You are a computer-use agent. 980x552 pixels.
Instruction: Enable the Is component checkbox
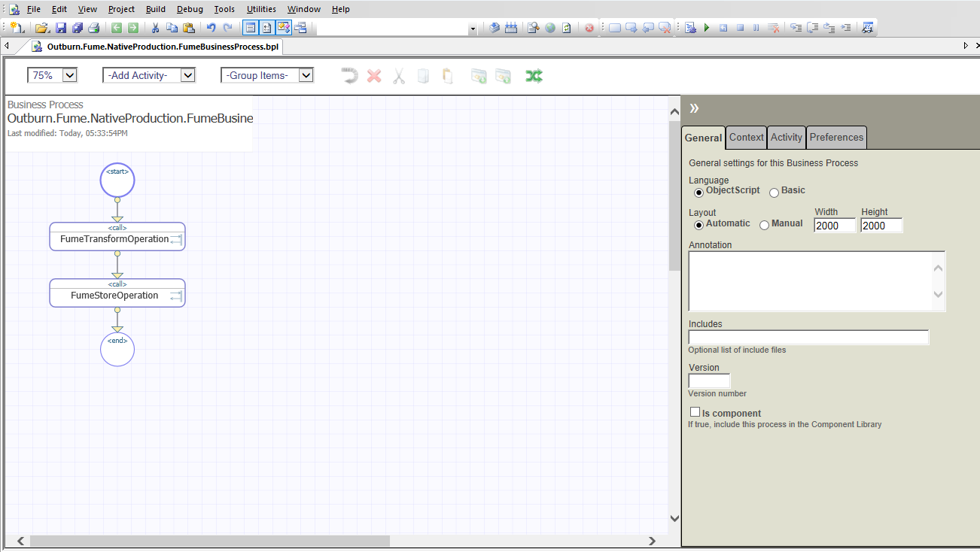tap(695, 412)
